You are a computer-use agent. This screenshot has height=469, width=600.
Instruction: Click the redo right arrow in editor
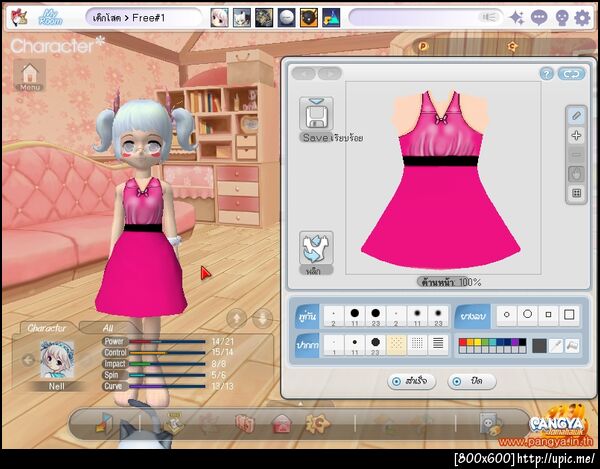click(x=330, y=73)
